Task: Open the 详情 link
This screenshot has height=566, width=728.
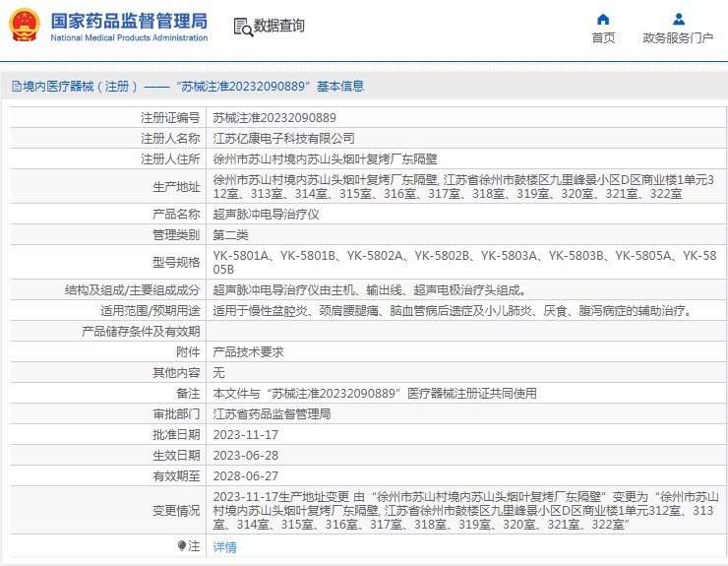Action: (225, 546)
